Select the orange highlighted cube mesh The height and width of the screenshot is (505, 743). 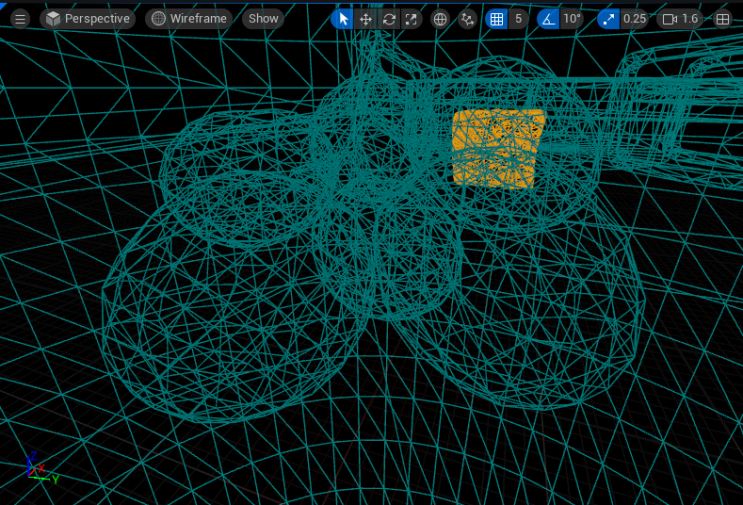click(497, 148)
